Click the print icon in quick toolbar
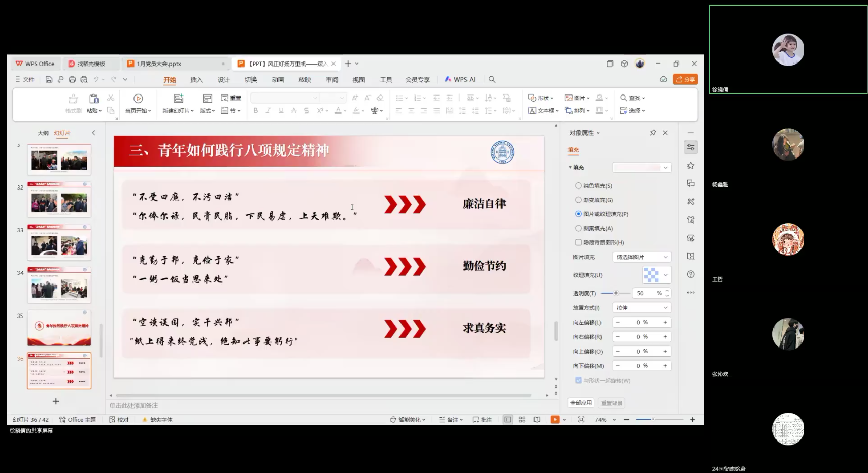 click(x=72, y=79)
